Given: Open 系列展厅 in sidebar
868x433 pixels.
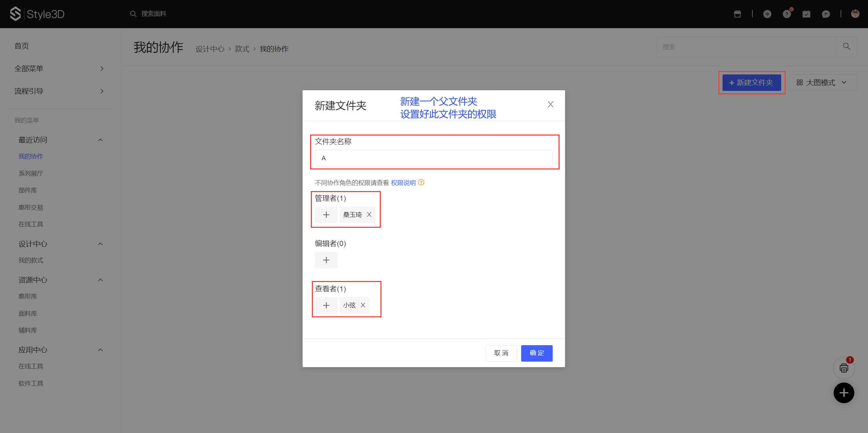Looking at the screenshot, I should 31,173.
